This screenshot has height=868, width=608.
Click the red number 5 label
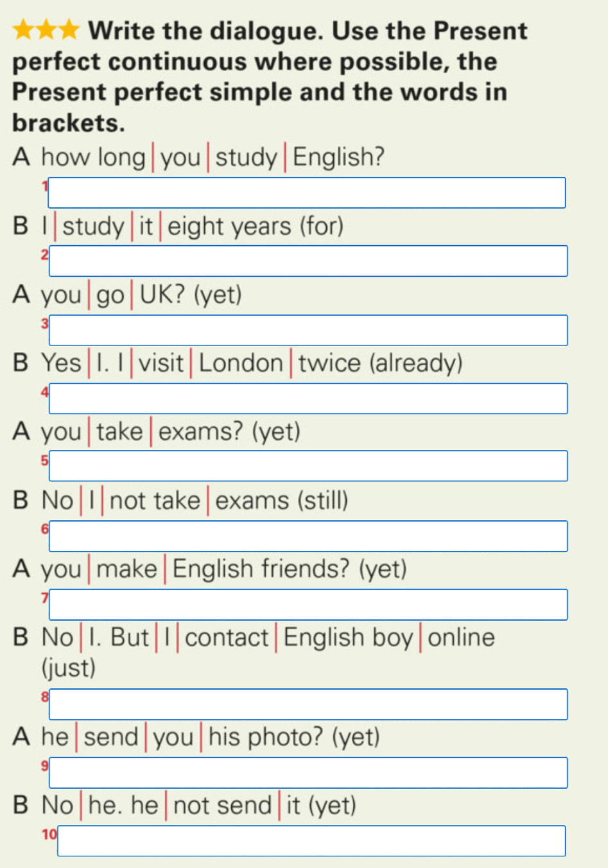45,460
